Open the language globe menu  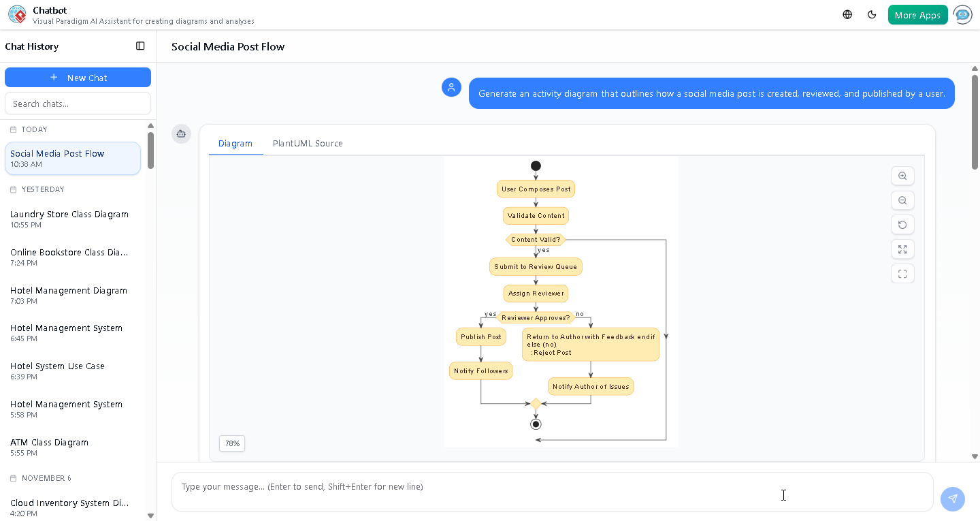click(847, 14)
